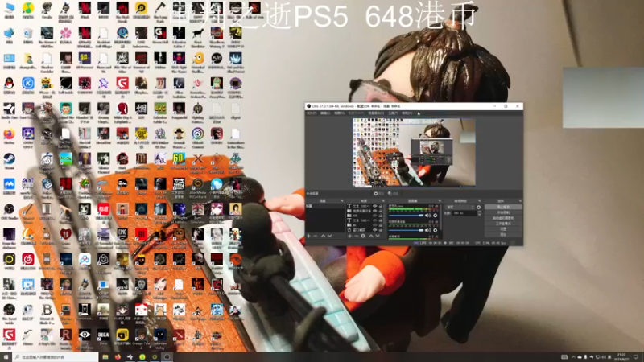Switch to OBS via taskbar icon
This screenshot has width=644, height=362.
coord(167,357)
